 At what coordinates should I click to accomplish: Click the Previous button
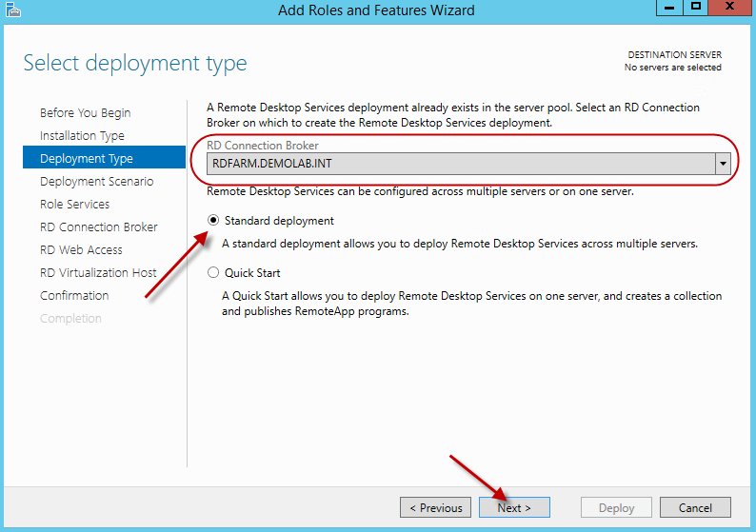coord(435,507)
